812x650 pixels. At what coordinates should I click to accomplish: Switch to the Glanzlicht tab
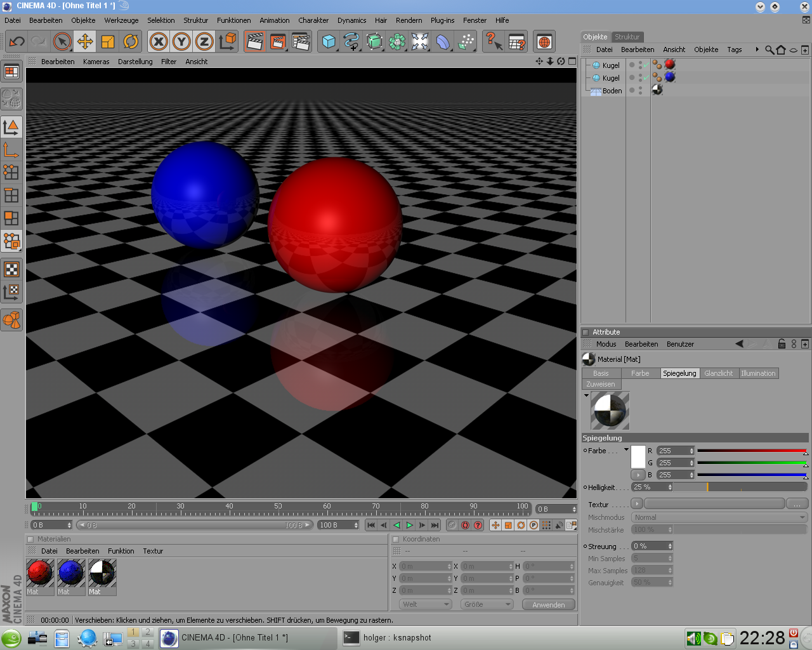click(x=718, y=373)
